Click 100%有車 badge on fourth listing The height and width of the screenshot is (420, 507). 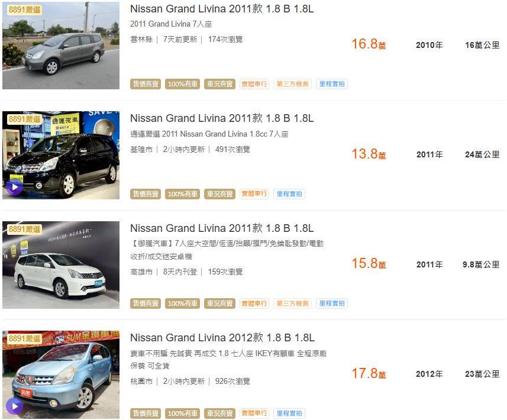pyautogui.click(x=182, y=413)
